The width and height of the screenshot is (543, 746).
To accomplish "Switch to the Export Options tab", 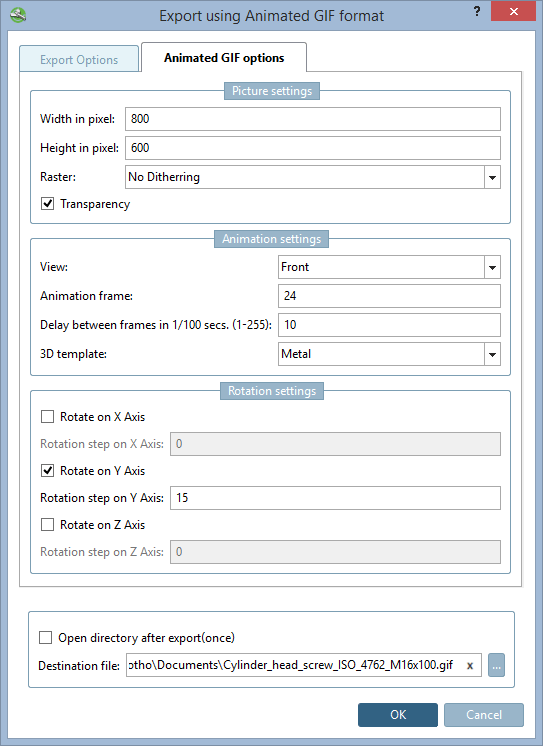I will (x=79, y=59).
